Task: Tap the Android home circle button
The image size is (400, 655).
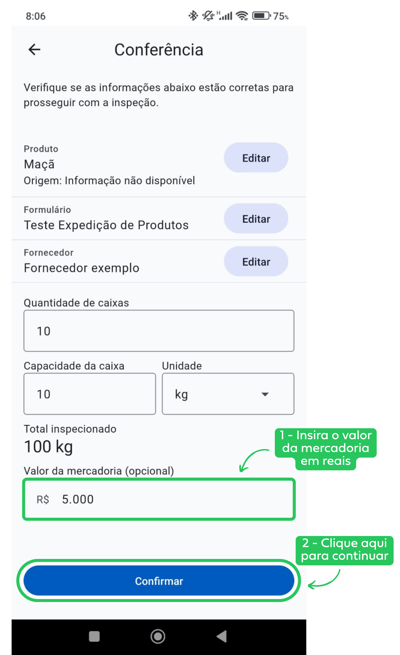Action: pos(158,636)
